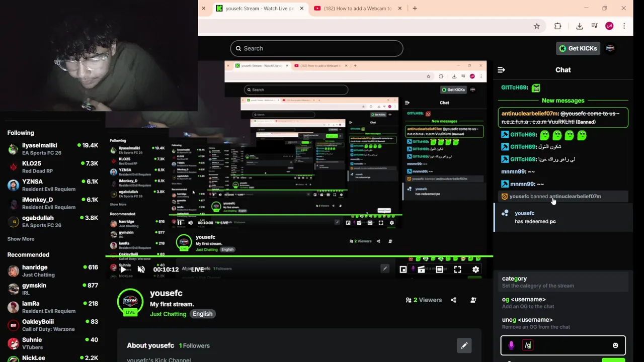
Task: Play the stream video
Action: point(123,269)
